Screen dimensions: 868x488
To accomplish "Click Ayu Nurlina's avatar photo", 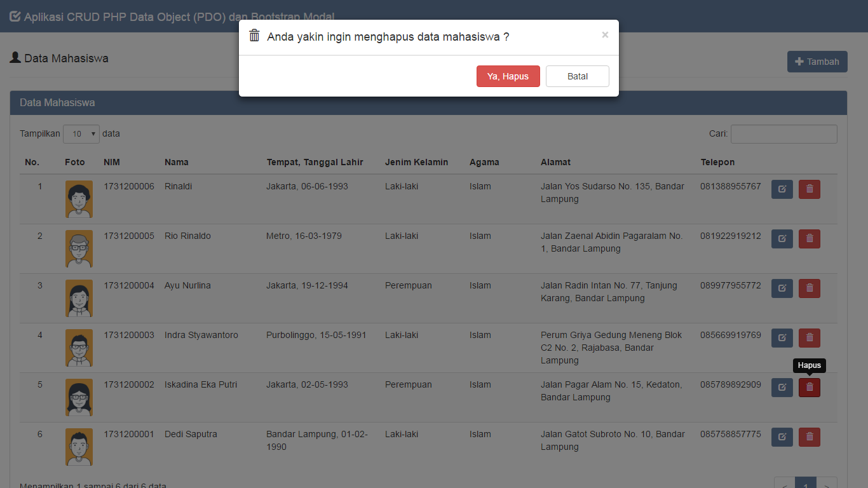I will [79, 298].
